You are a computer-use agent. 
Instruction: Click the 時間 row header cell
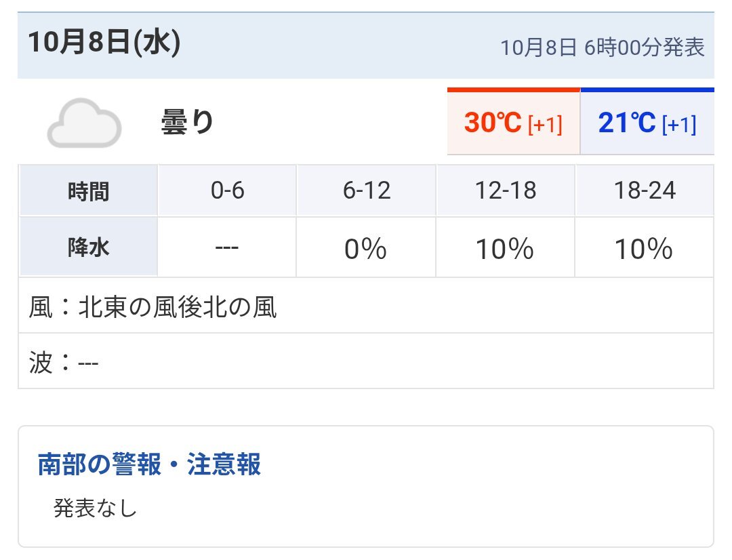[89, 191]
